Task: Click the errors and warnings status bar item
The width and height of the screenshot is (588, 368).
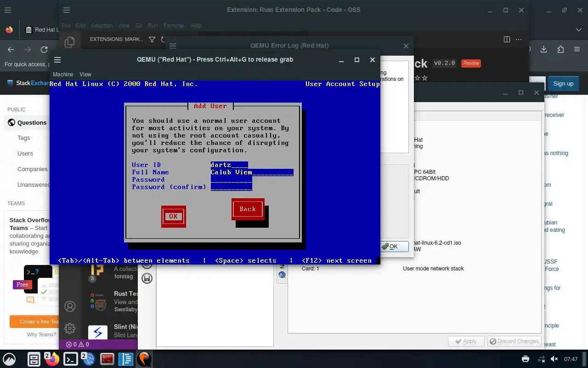Action: tap(77, 345)
